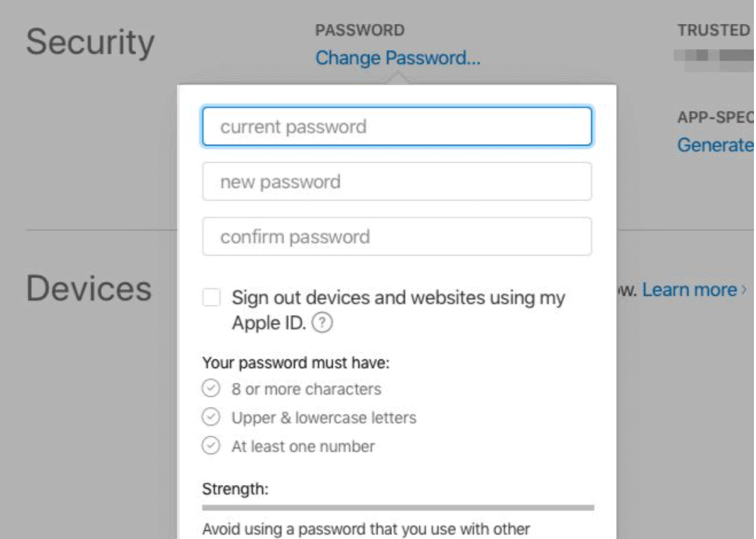Viewport: 756px width, 539px height.
Task: Tick the Sign out devices and websites checkbox
Action: pyautogui.click(x=212, y=297)
